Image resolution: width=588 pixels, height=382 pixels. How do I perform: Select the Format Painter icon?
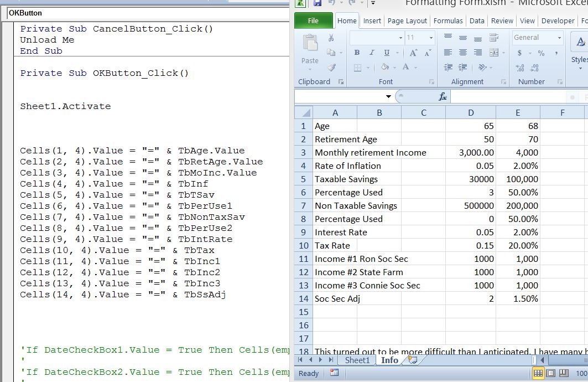pyautogui.click(x=331, y=67)
